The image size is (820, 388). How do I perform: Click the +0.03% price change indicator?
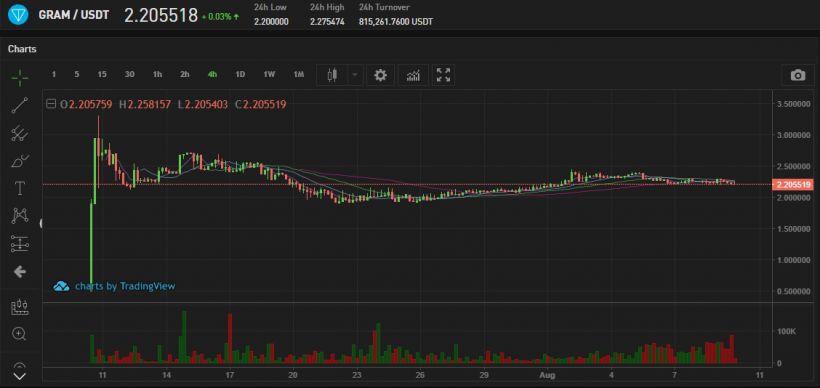pyautogui.click(x=221, y=17)
